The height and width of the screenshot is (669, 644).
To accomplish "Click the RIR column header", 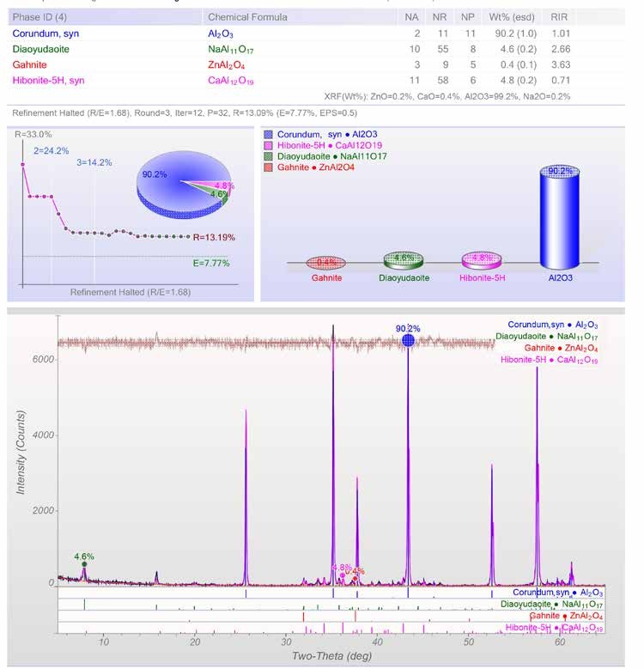I will [x=559, y=17].
